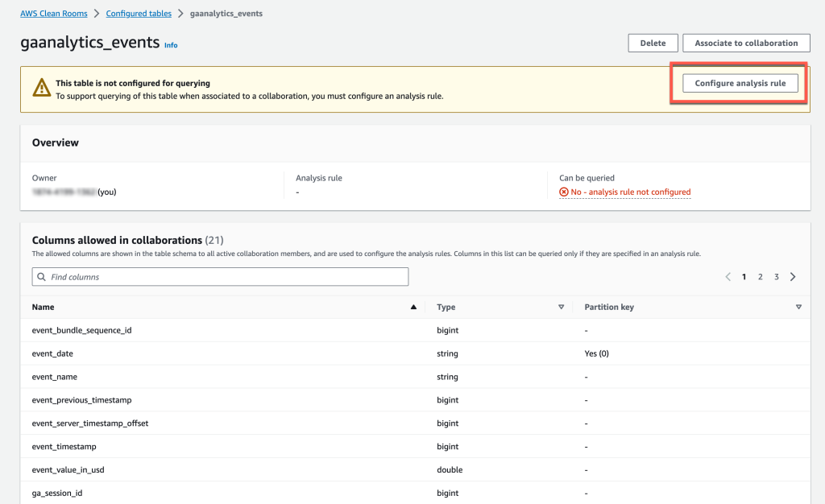The height and width of the screenshot is (504, 825).
Task: Click the magnifier icon in the Find columns search
Action: point(40,276)
